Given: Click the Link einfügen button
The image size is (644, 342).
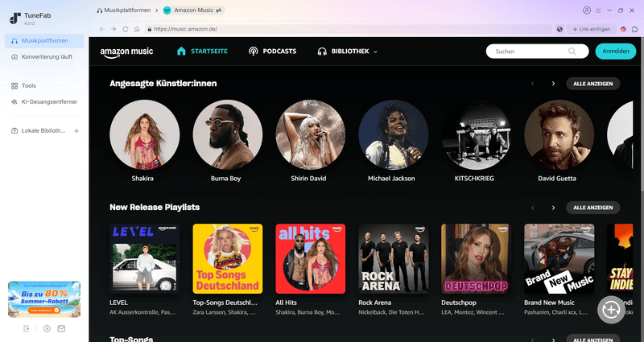Looking at the screenshot, I should tap(592, 29).
